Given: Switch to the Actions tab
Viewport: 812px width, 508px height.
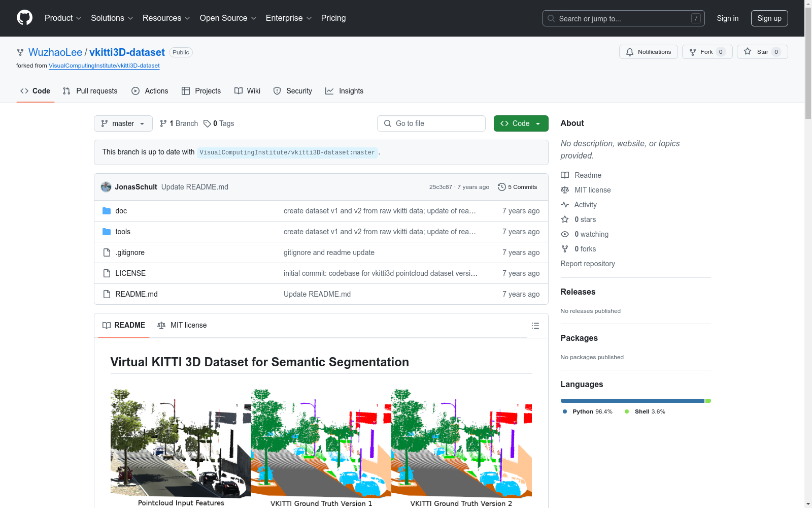Looking at the screenshot, I should [x=150, y=91].
